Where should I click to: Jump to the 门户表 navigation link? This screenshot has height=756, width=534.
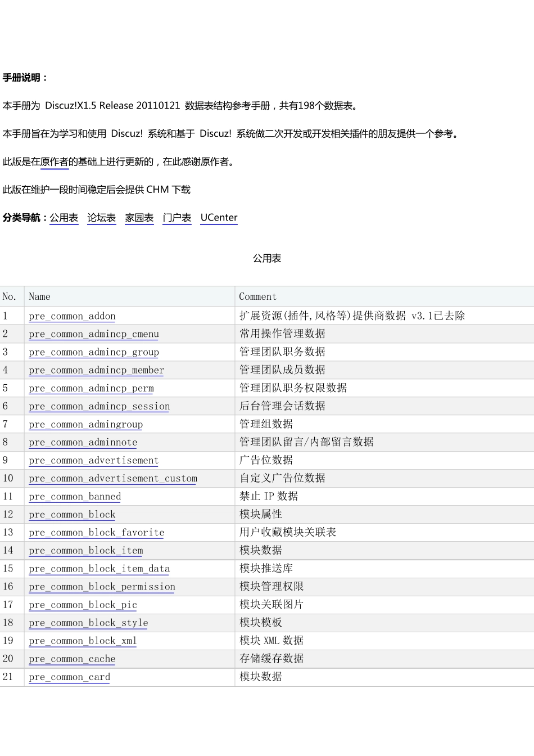point(177,218)
